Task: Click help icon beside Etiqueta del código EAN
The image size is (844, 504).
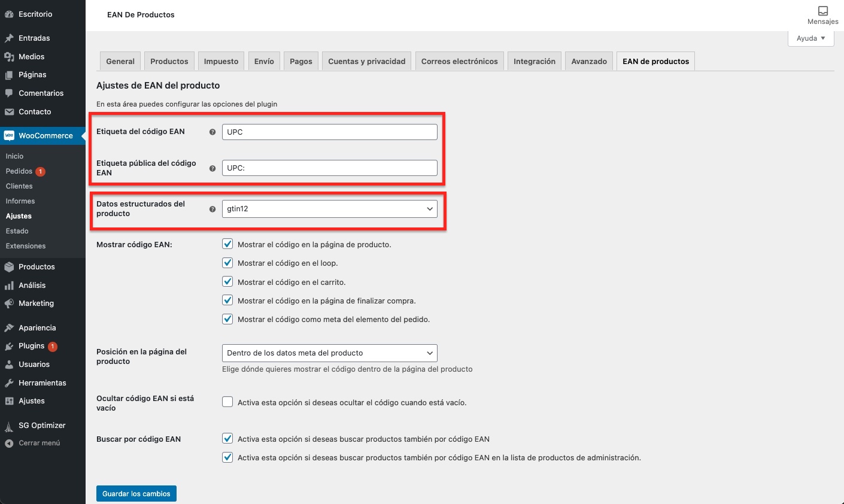Action: coord(212,132)
